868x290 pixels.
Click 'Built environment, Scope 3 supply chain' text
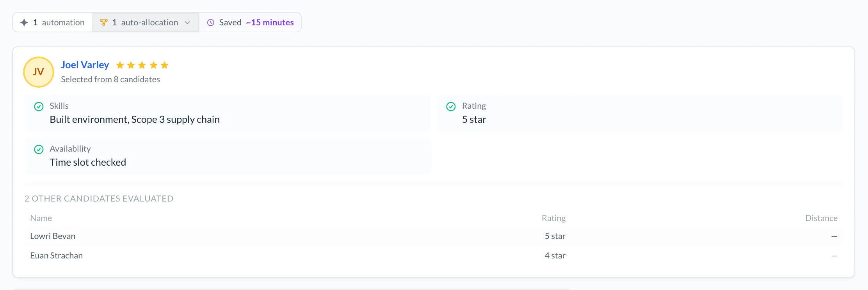[x=135, y=120]
